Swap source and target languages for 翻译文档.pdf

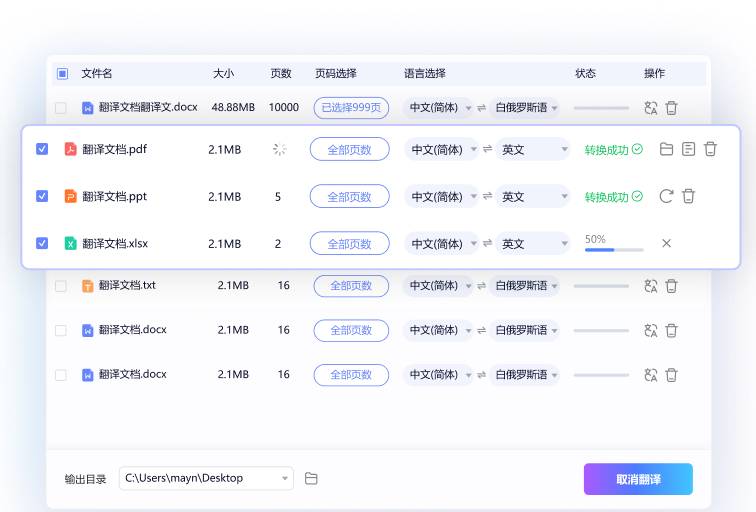(487, 149)
